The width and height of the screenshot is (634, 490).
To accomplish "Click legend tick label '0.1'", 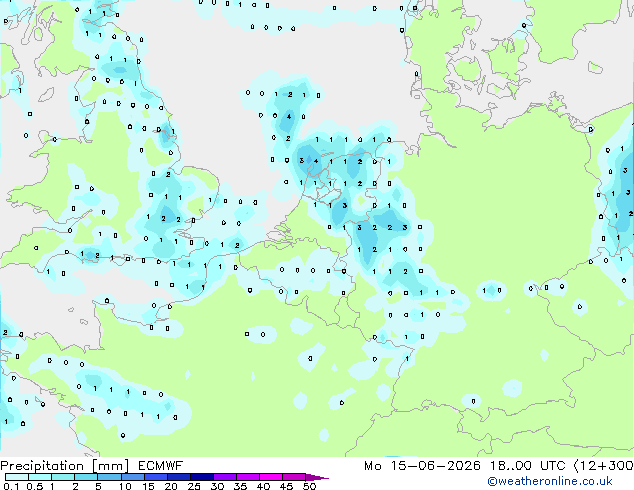I will point(11,486).
